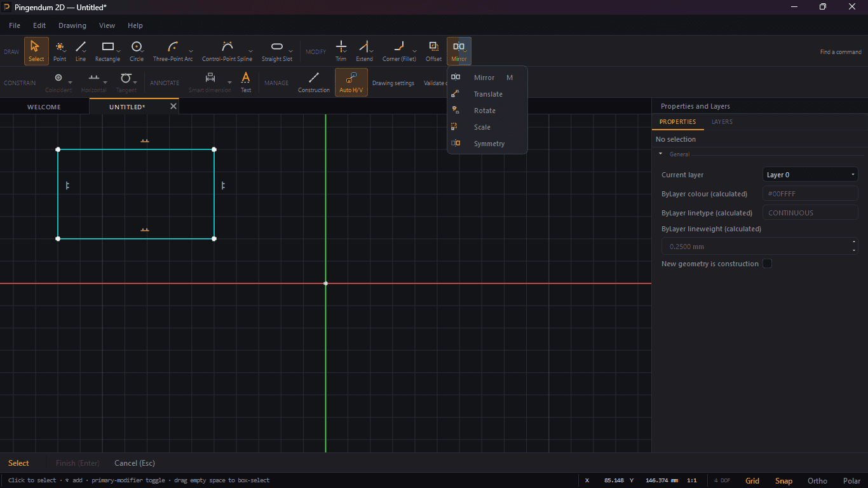
Task: Choose Rotate from the dropdown list
Action: 487,111
